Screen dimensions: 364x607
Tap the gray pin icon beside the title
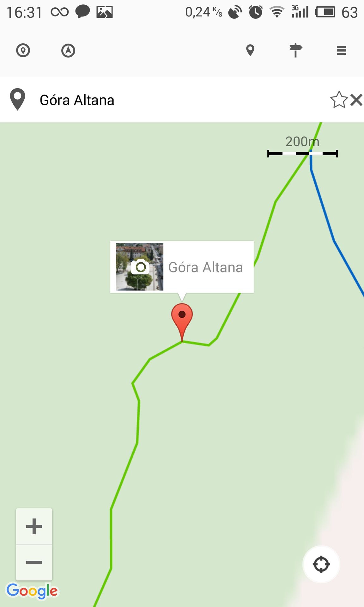18,99
